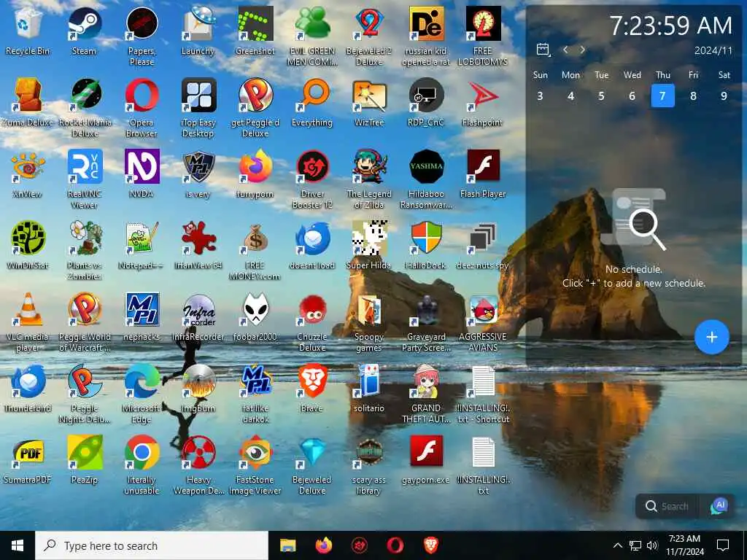Viewport: 747px width, 560px height.
Task: Select Wednesday 6 in the calendar
Action: pyautogui.click(x=632, y=96)
